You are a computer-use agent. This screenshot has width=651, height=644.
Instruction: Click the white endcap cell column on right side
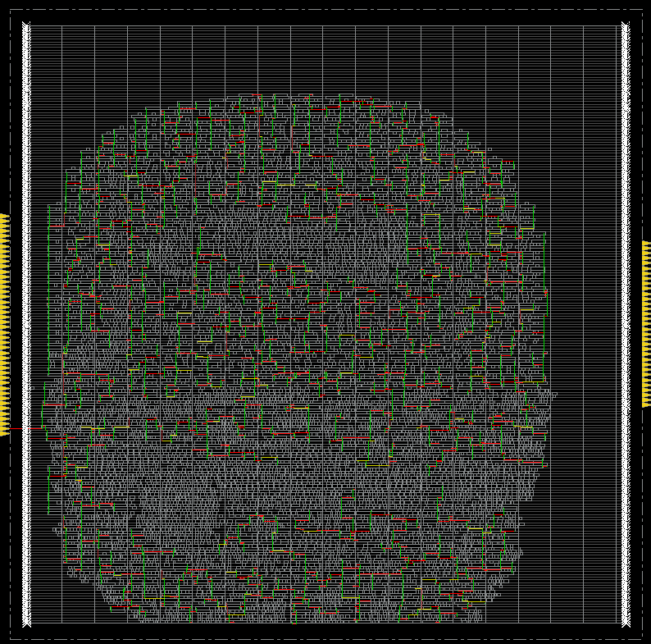(x=626, y=324)
